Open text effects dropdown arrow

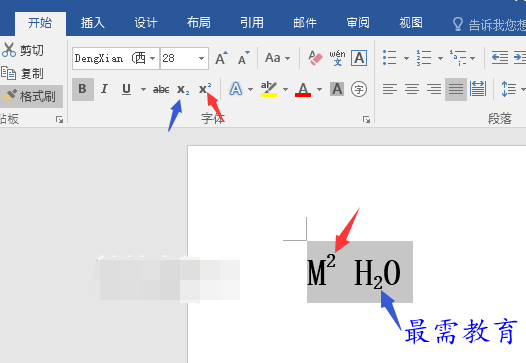click(251, 89)
